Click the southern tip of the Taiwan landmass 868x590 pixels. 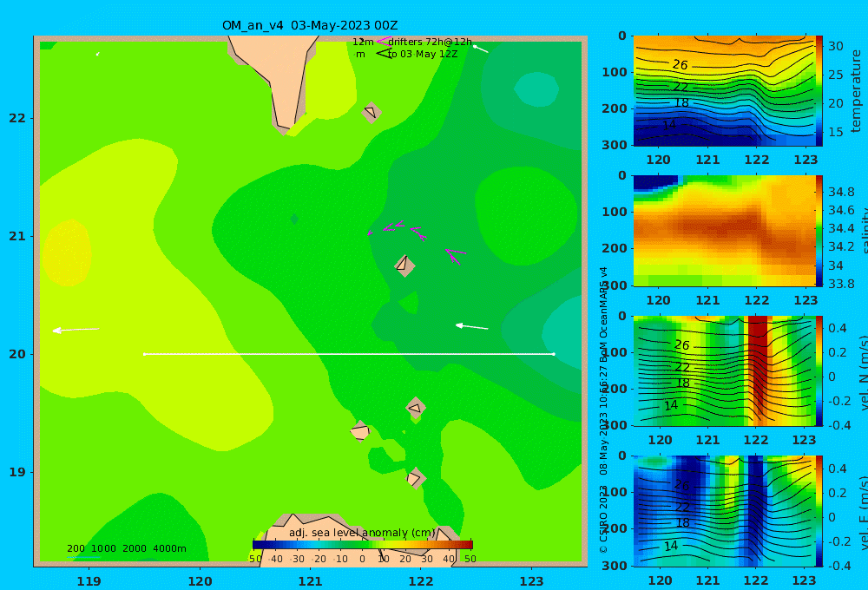(x=285, y=125)
